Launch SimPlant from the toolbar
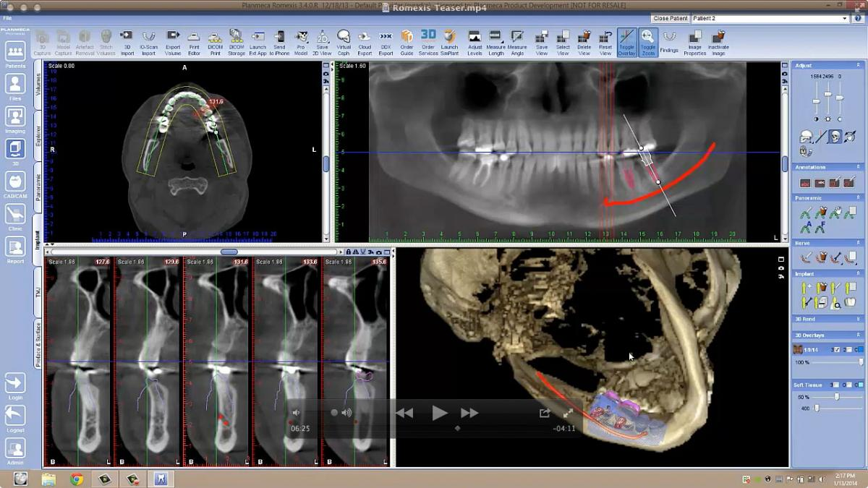Image resolution: width=868 pixels, height=488 pixels. 449,43
